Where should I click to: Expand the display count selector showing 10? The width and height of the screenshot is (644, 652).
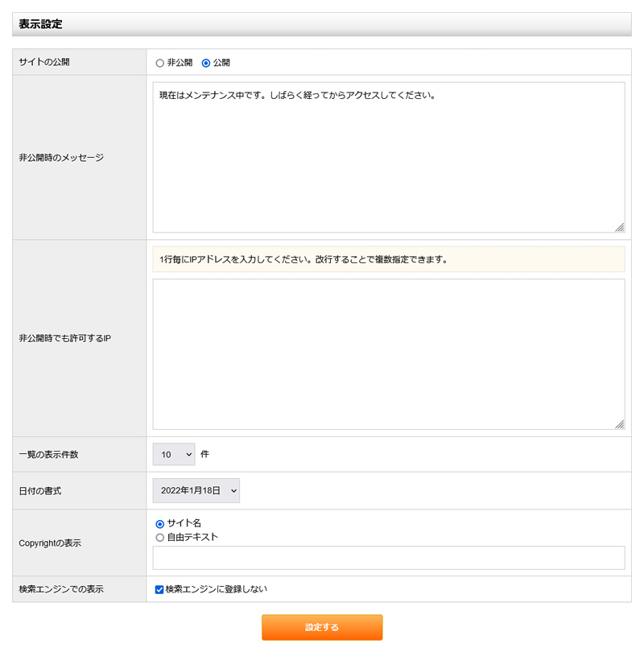(173, 454)
